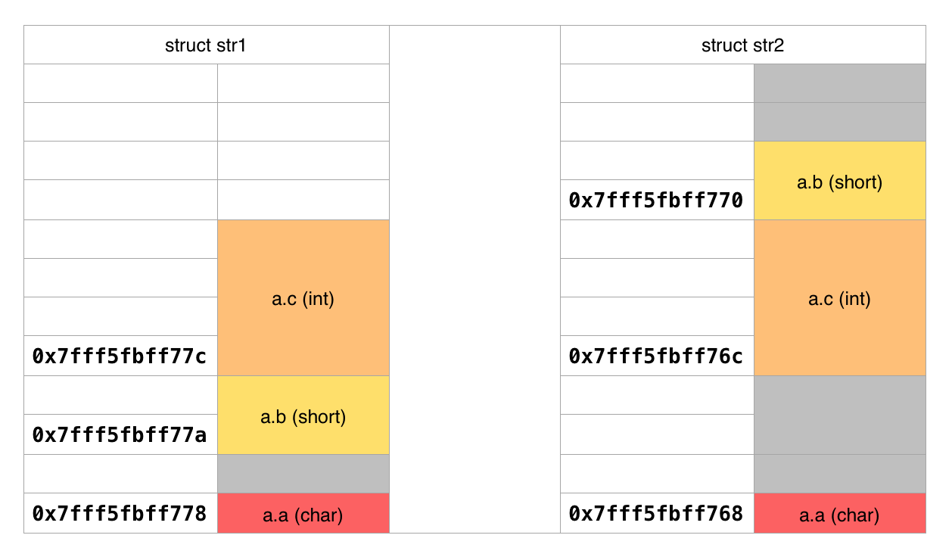The height and width of the screenshot is (560, 952).
Task: Click the blank gap between the two struct tables
Action: point(474,280)
